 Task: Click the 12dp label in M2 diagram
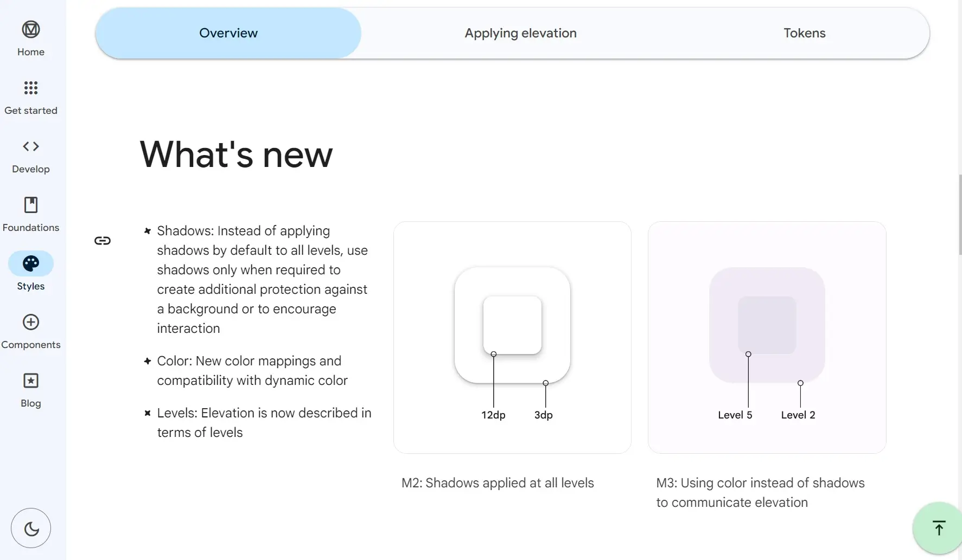coord(493,415)
